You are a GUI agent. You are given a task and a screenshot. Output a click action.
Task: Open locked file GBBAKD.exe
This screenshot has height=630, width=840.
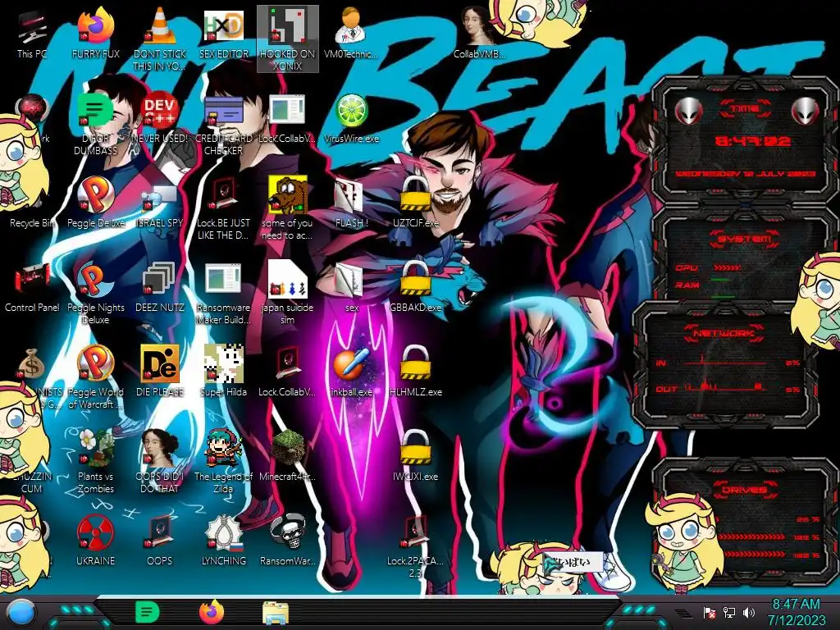point(415,288)
